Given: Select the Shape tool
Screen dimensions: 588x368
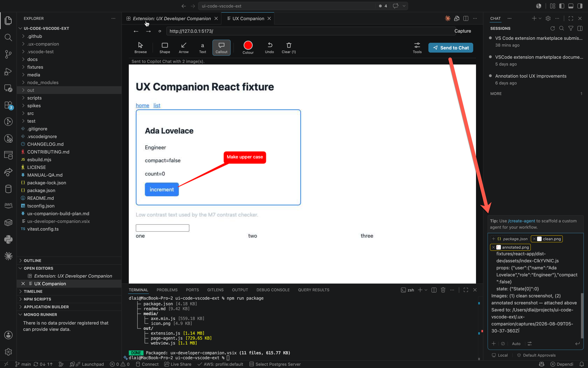Looking at the screenshot, I should 165,48.
